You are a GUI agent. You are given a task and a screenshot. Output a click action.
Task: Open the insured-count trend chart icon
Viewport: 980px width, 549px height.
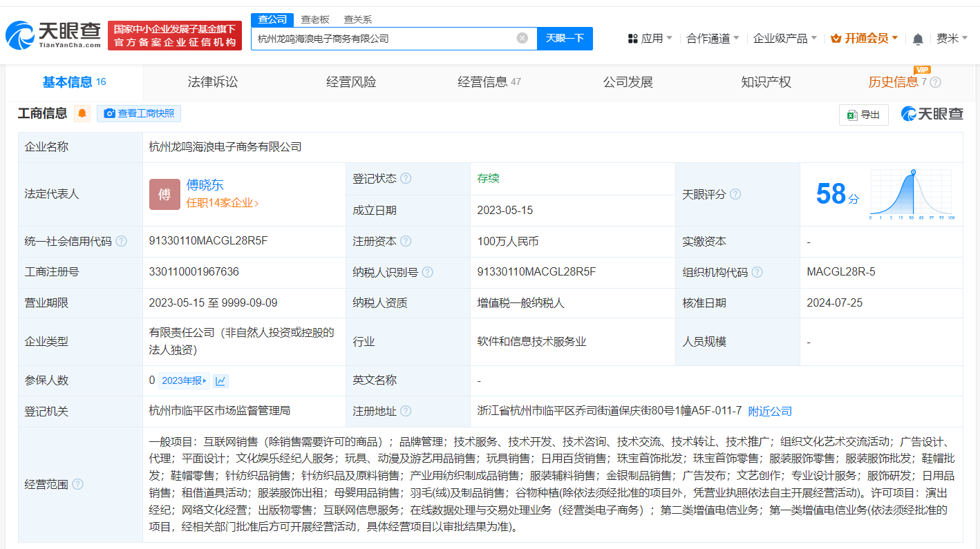220,381
